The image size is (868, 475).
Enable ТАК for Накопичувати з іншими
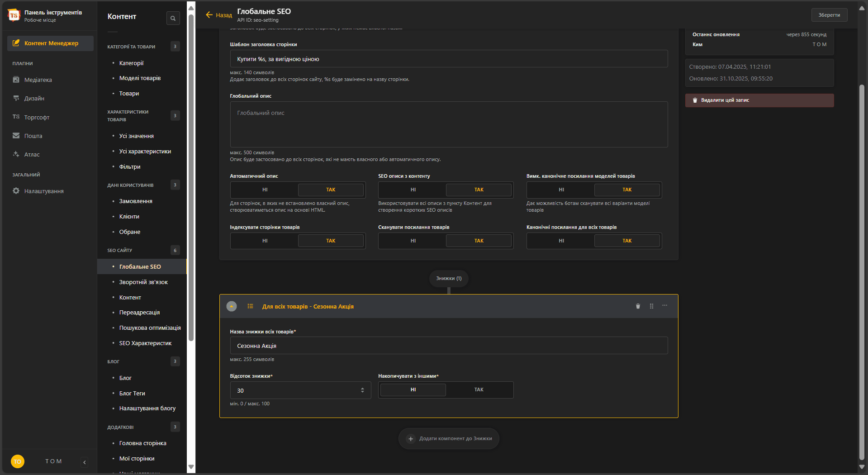pyautogui.click(x=479, y=390)
